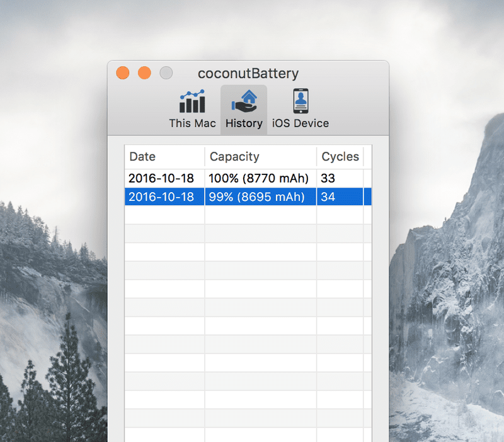Click the grayed-out zoom window button
The image size is (504, 442).
click(166, 73)
